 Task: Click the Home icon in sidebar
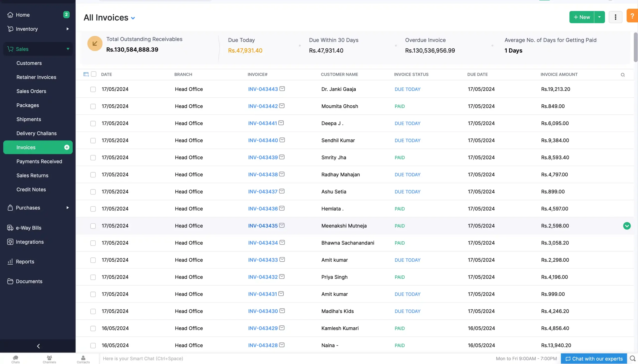[10, 15]
